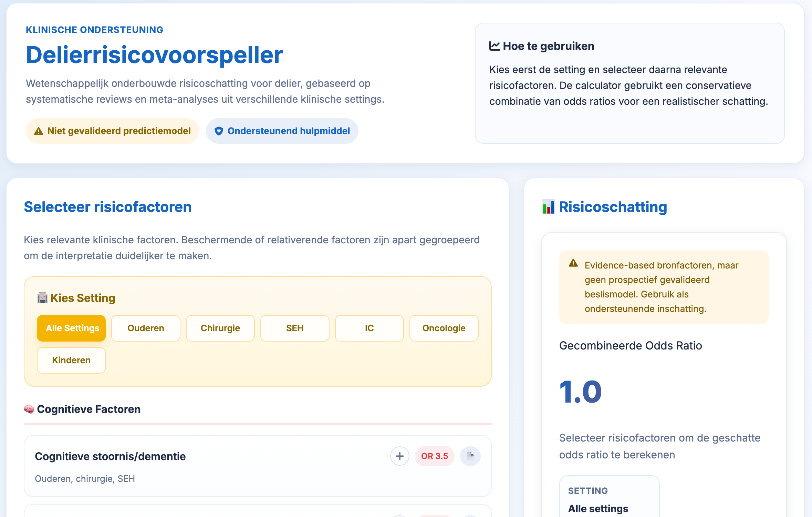Click the Hoe te gebruiken heading
This screenshot has width=812, height=517.
point(549,46)
